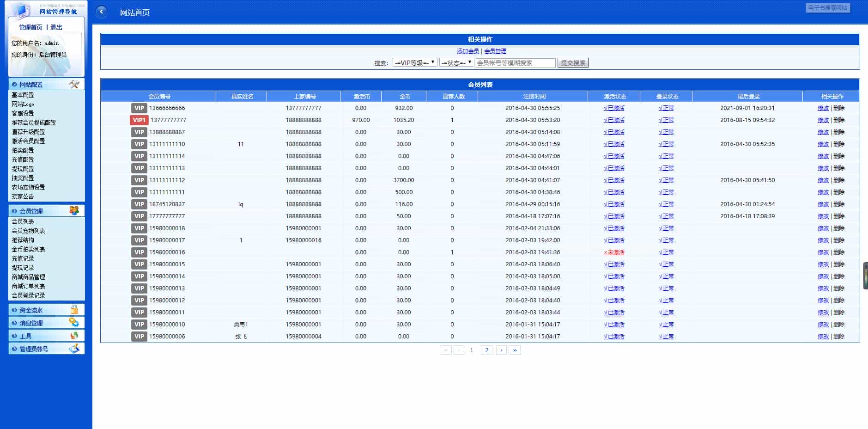Image resolution: width=868 pixels, height=429 pixels.
Task: Click the icon beside 管理员帐号 section
Action: (74, 349)
